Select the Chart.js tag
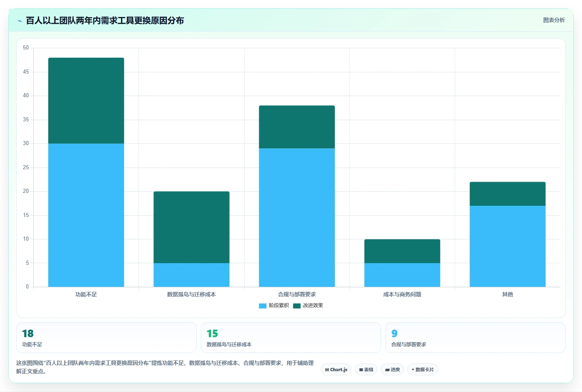The image size is (582, 392). pyautogui.click(x=336, y=370)
